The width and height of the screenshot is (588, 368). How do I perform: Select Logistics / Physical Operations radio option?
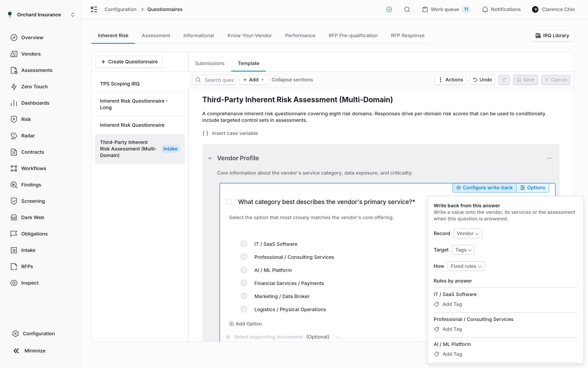244,309
